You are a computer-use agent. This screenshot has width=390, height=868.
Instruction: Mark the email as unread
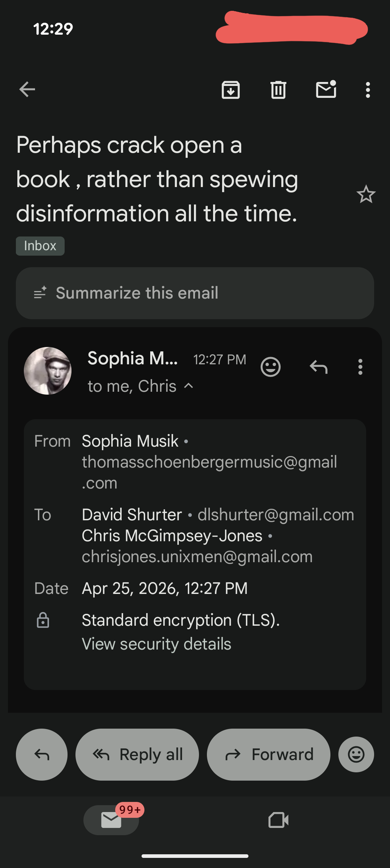tap(326, 90)
